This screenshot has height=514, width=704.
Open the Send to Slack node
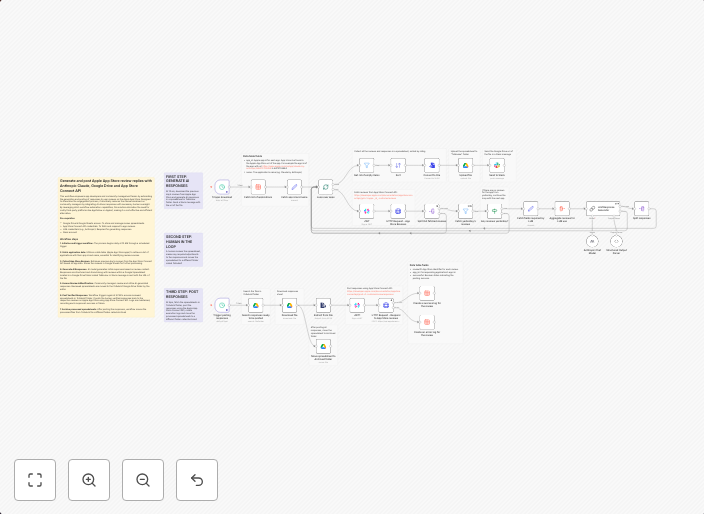[x=497, y=166]
